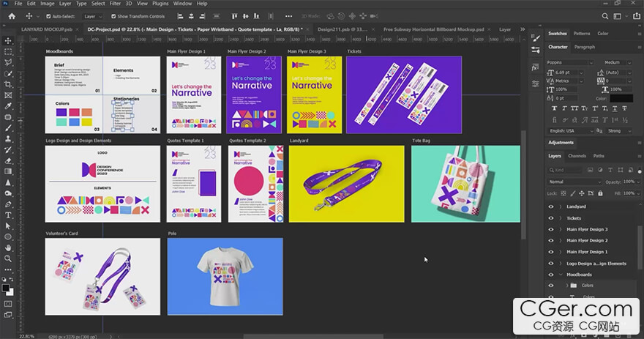Open the Auto-Select Layer dropdown
Screen dimensions: 644x339
tap(92, 16)
